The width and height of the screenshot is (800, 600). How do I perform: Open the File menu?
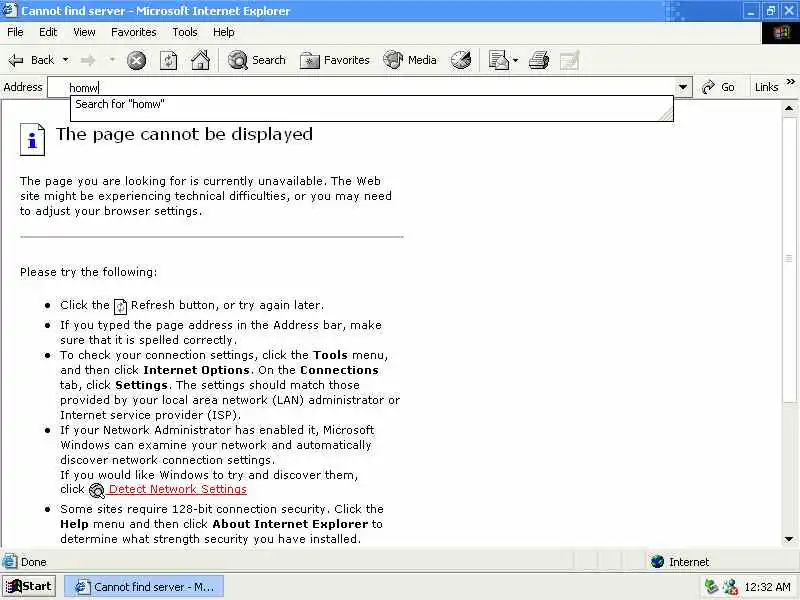[x=15, y=32]
